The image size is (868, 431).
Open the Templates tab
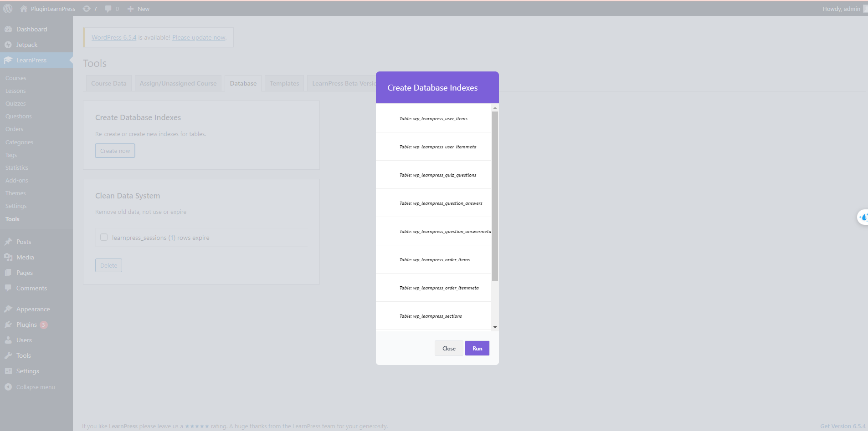pyautogui.click(x=284, y=83)
